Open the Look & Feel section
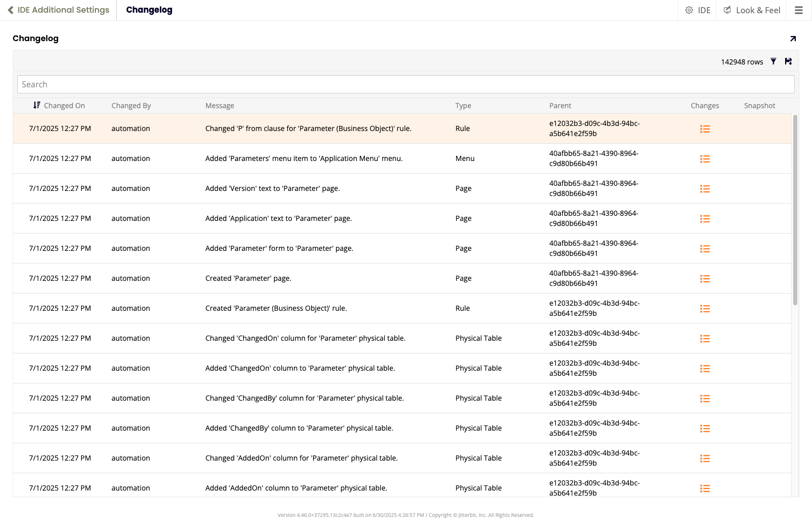This screenshot has width=812, height=520. click(x=752, y=10)
